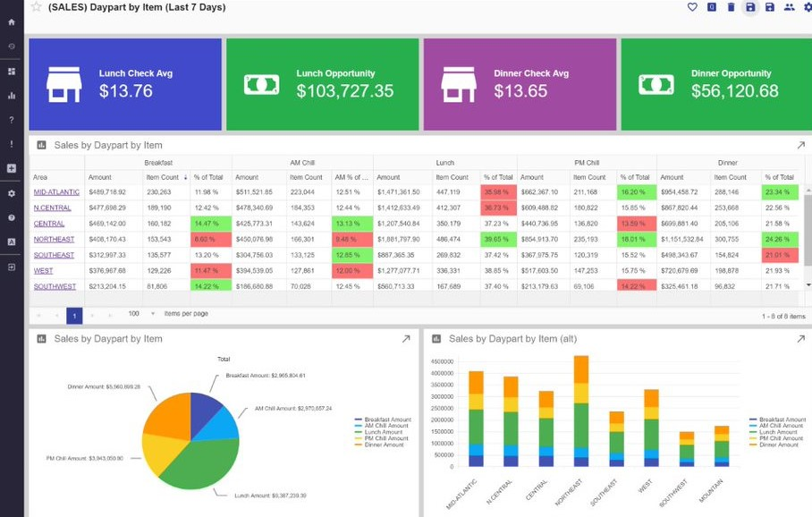The height and width of the screenshot is (517, 812).
Task: Click the plus icon in the left sidebar
Action: [x=13, y=168]
